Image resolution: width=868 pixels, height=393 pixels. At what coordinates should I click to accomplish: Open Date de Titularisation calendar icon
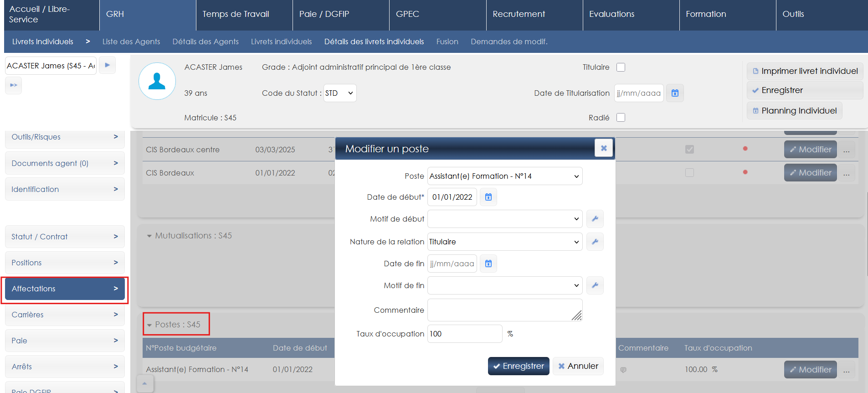pos(675,93)
